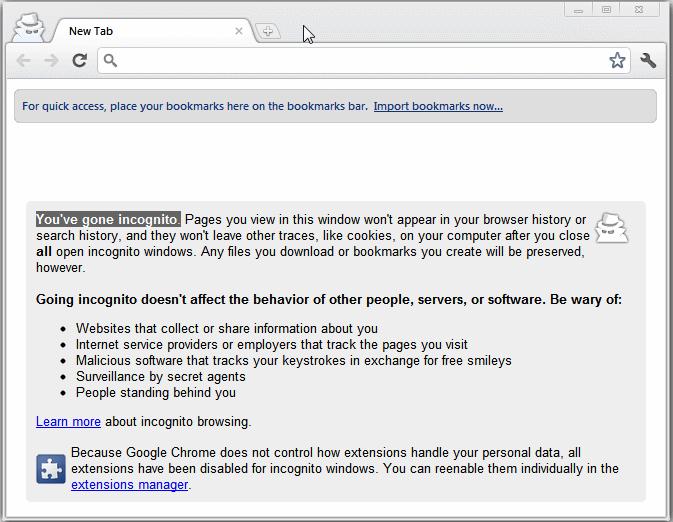Viewport: 673px width, 522px height.
Task: Open the wrench settings menu
Action: 648,61
